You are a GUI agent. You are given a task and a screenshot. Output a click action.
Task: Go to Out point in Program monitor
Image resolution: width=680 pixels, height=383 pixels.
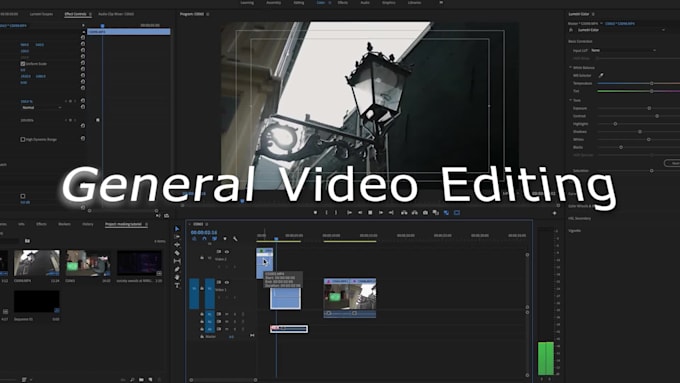click(391, 213)
